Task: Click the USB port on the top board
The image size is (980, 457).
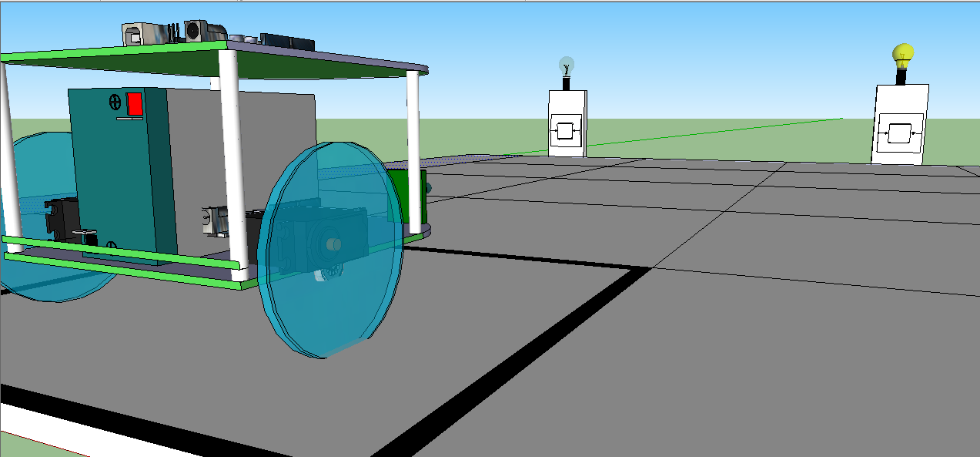Action: coord(132,34)
